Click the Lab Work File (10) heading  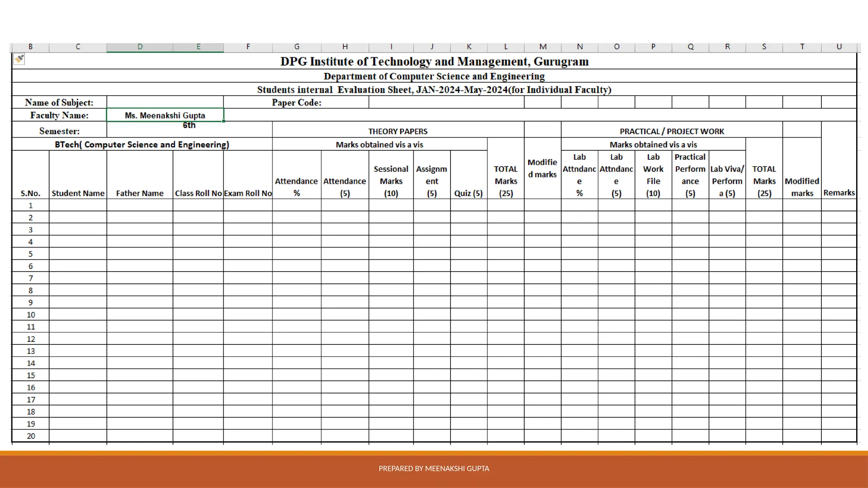coord(653,175)
